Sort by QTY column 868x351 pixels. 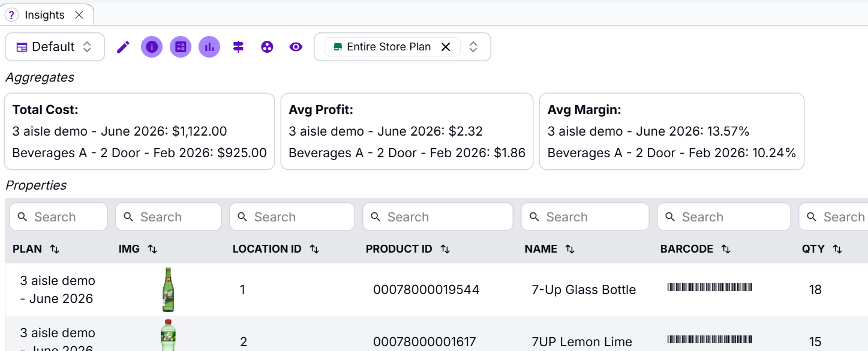pos(837,249)
